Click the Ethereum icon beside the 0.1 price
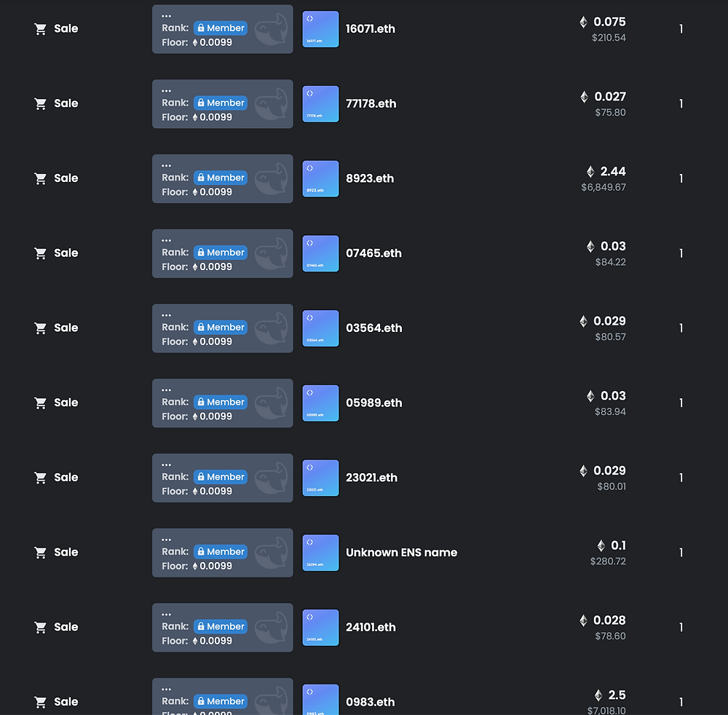Image resolution: width=728 pixels, height=715 pixels. click(601, 545)
